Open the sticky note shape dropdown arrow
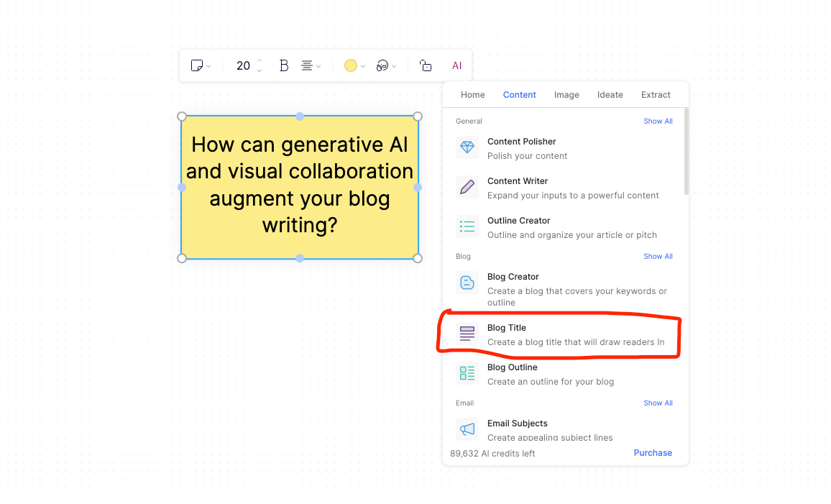This screenshot has height=504, width=831. (x=208, y=66)
